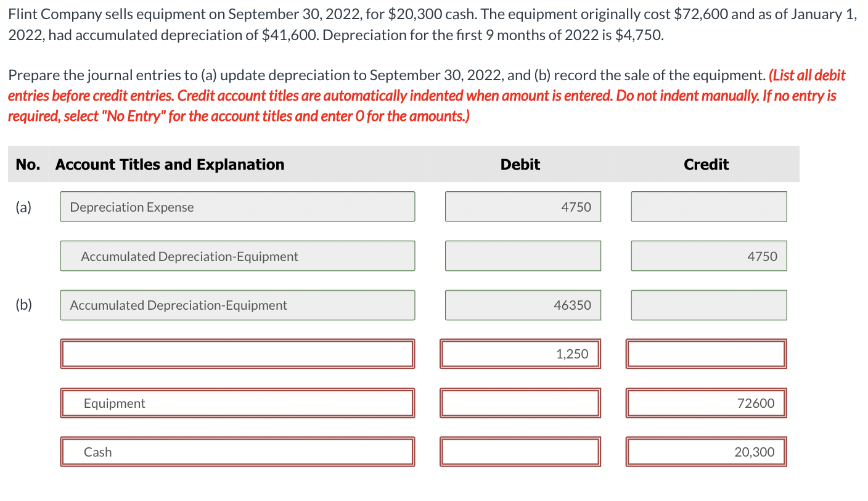The image size is (868, 501).
Task: Click the Credit column header
Action: pyautogui.click(x=705, y=164)
